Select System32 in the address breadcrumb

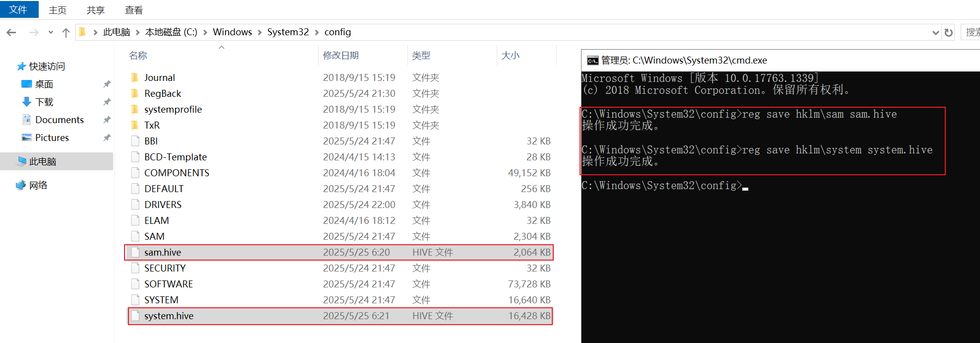[x=288, y=32]
